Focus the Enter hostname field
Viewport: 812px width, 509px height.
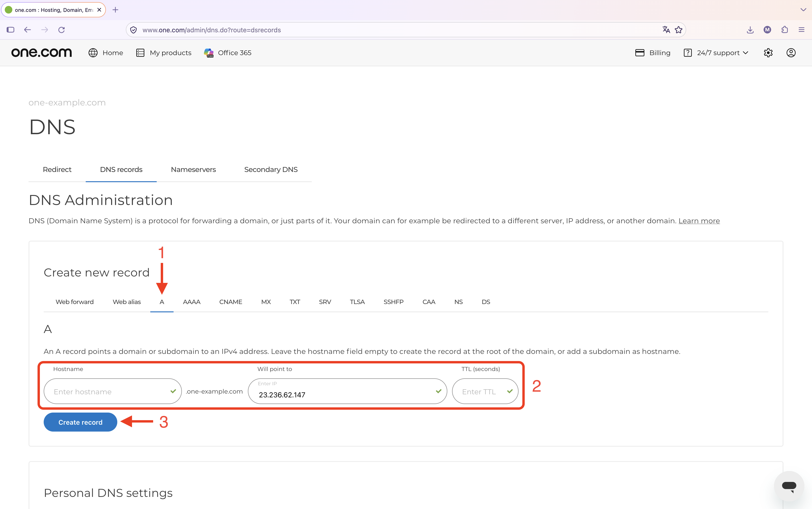click(113, 391)
